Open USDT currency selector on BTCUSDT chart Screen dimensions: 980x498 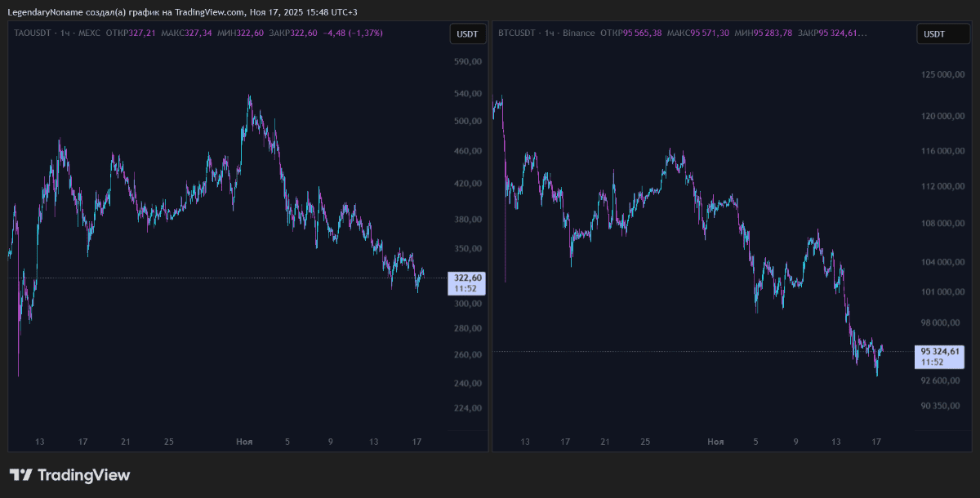pos(933,33)
